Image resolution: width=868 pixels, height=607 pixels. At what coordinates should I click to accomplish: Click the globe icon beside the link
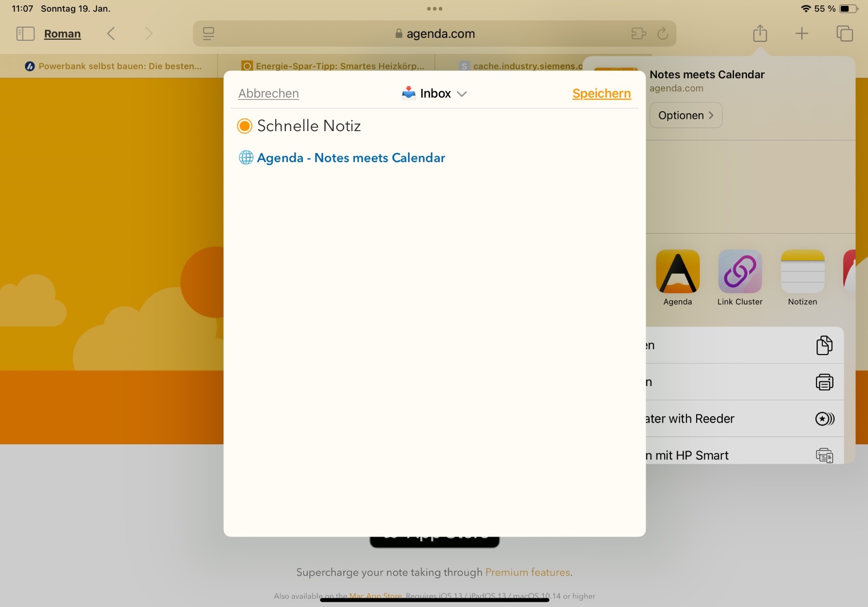tap(246, 158)
